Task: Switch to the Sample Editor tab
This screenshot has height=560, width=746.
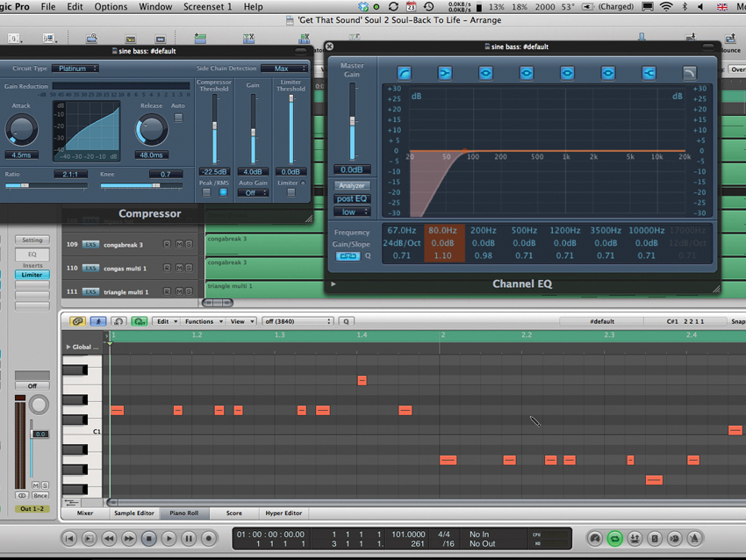Action: (x=134, y=513)
